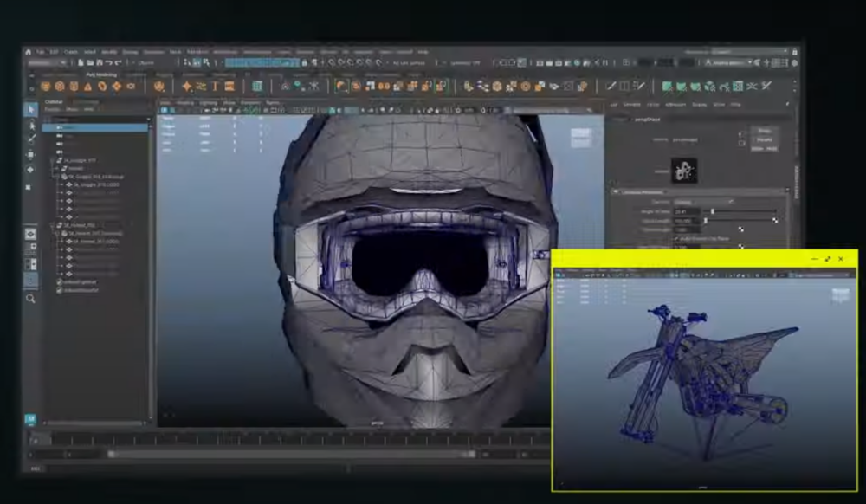Click the sample swatch thumbnail in Attribute Editor
This screenshot has width=866, height=504.
[686, 171]
